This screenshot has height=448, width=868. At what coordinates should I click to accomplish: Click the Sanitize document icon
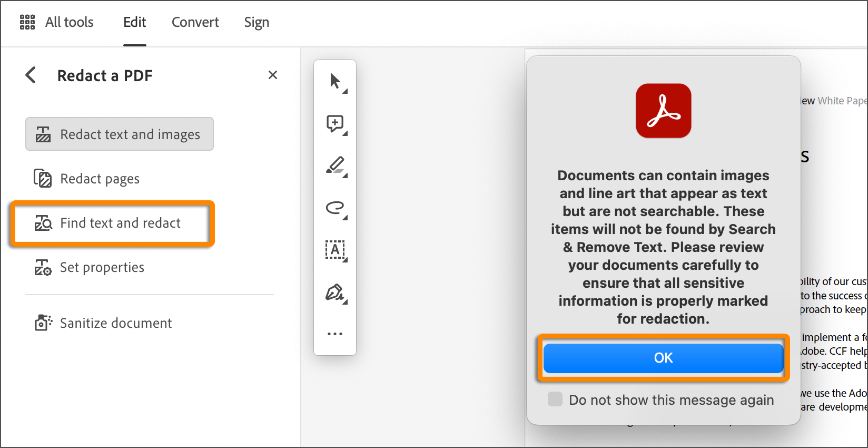point(43,323)
